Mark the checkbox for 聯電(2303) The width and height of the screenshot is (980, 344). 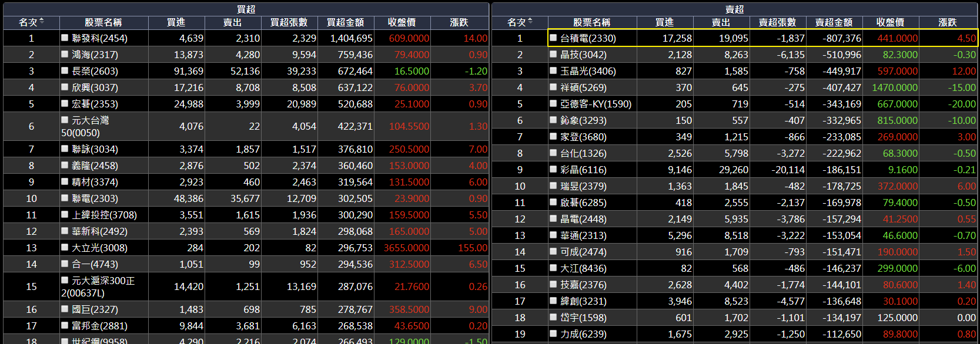coord(65,198)
